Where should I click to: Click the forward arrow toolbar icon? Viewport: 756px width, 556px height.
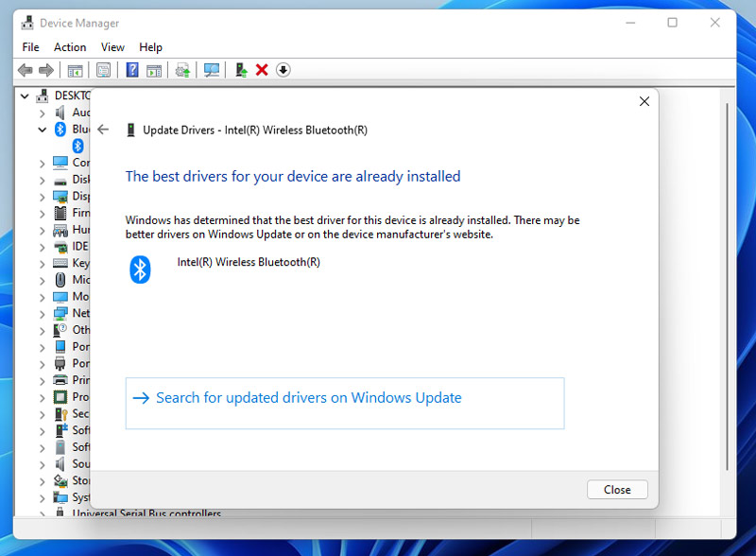tap(46, 70)
